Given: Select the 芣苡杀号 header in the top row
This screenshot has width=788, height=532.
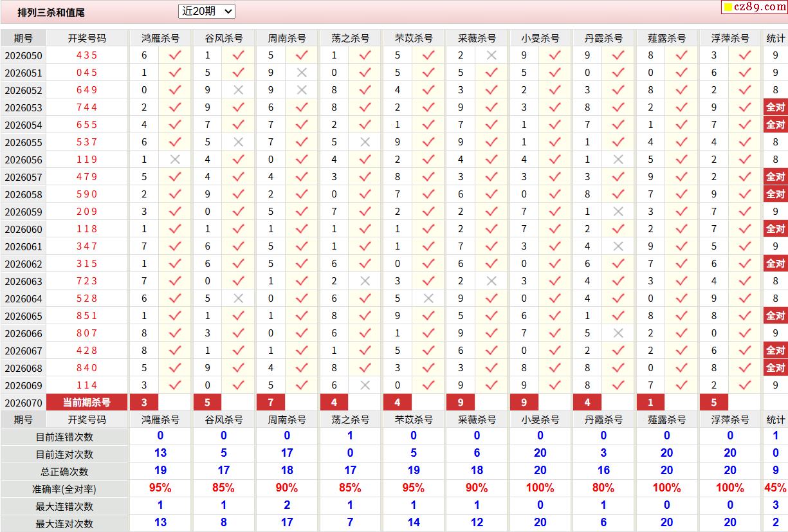Looking at the screenshot, I should click(x=414, y=38).
